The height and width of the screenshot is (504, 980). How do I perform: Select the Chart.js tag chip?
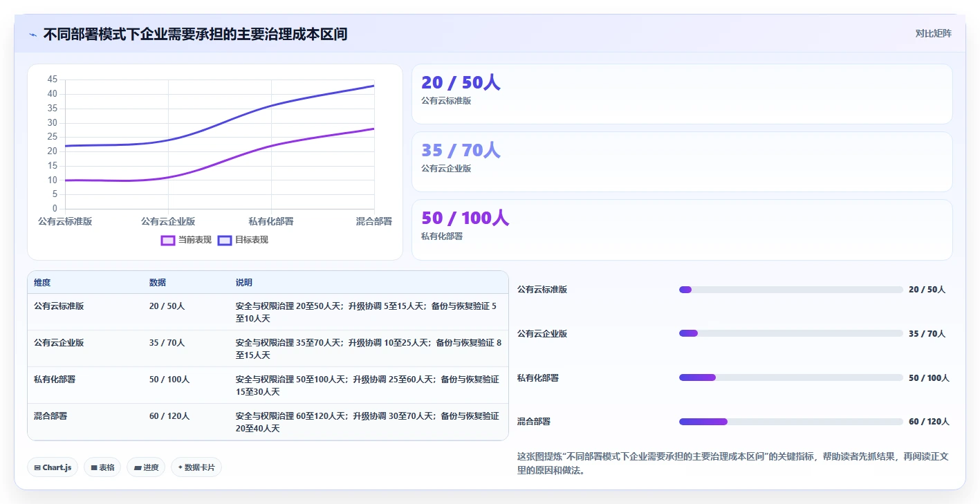(53, 467)
